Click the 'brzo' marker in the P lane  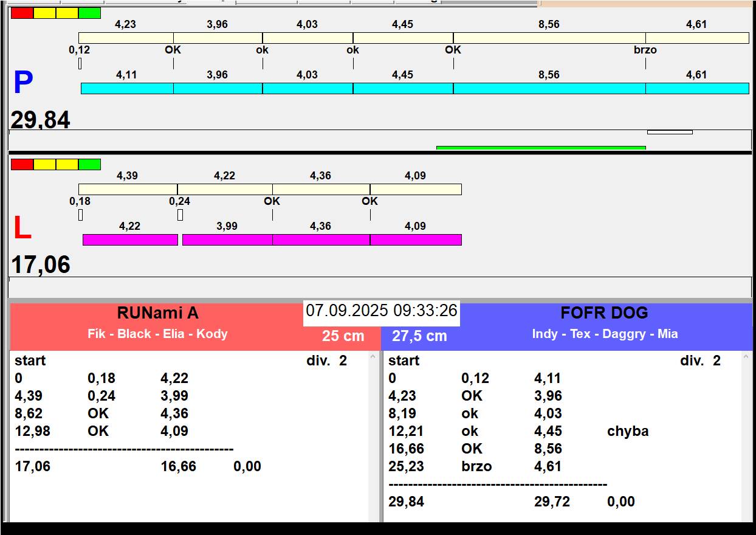(x=645, y=50)
